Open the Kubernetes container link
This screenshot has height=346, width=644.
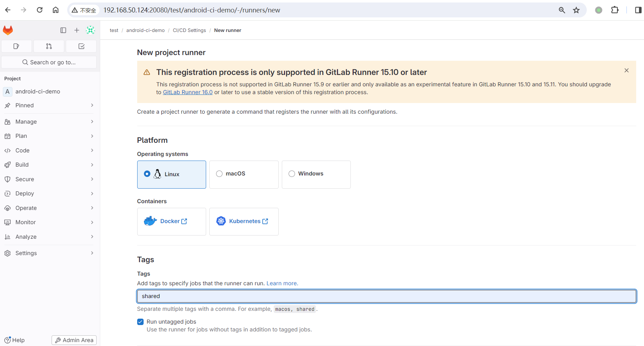243,221
